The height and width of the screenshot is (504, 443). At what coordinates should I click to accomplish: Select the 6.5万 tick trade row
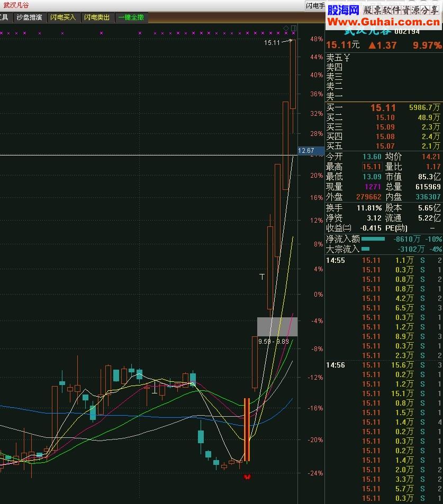(x=384, y=308)
